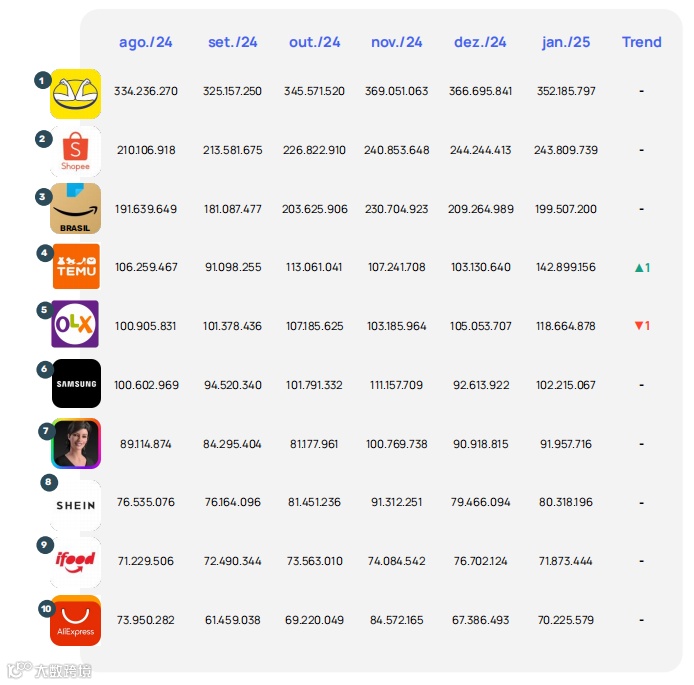Click the value 352.185.797
The width and height of the screenshot is (694, 685).
566,91
